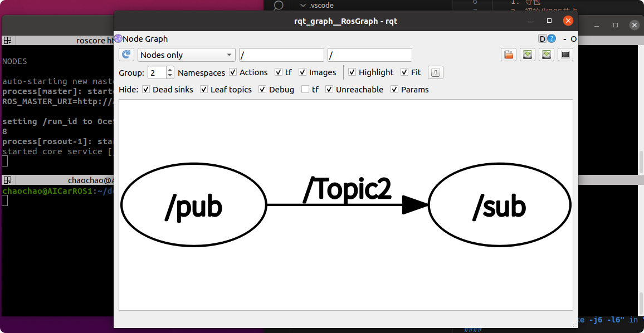Click the dash button in Node Graph header
Viewport: 644px width, 333px height.
coord(565,39)
